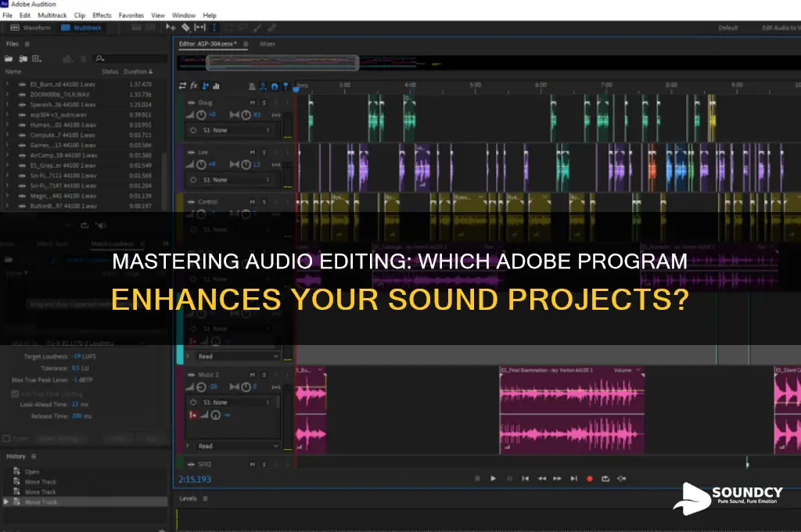Screen dimensions: 801x532
Task: Adjust the Doug track volume knob
Action: [x=202, y=115]
